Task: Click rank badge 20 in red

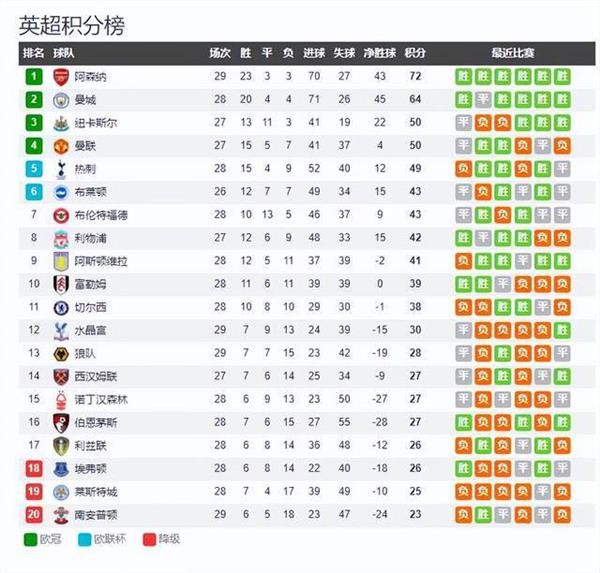Action: pyautogui.click(x=34, y=515)
